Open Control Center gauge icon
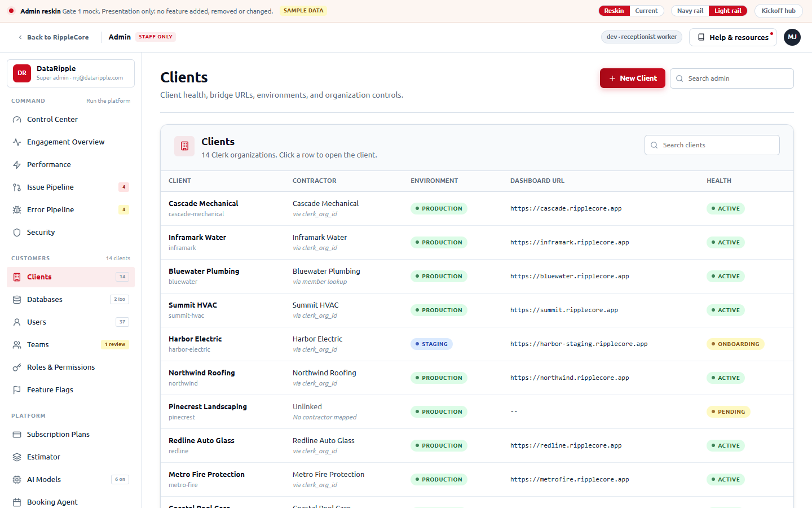This screenshot has height=508, width=812. 17,120
